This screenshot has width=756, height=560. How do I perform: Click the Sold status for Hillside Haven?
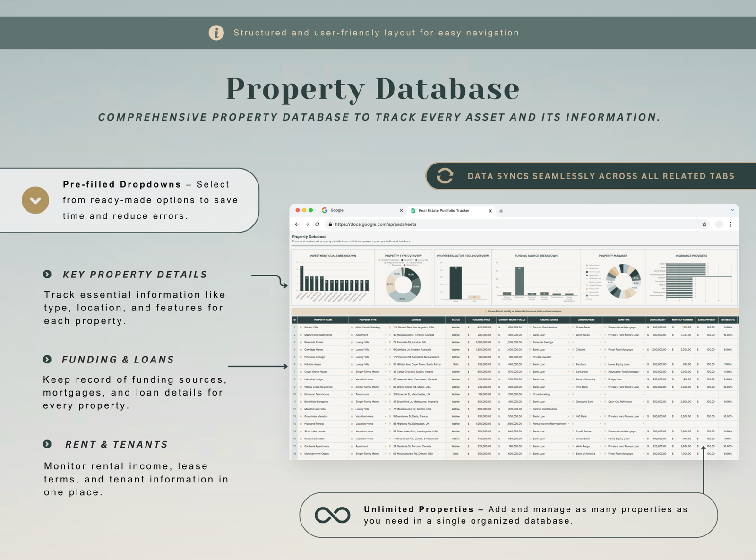(456, 364)
